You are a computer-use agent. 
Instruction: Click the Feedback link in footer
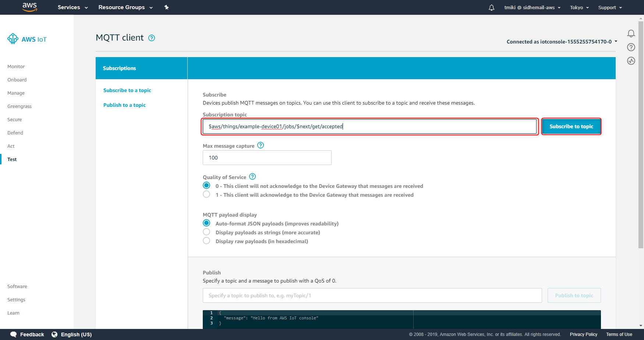(32, 334)
